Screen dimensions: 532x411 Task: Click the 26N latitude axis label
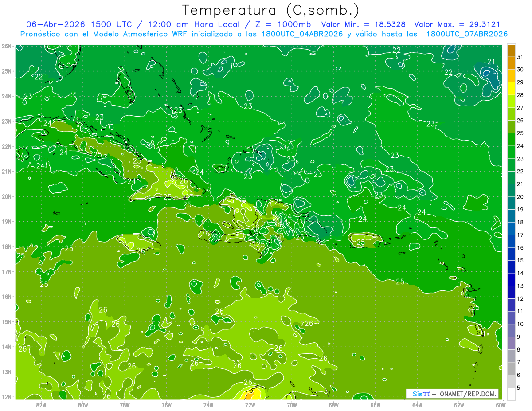(6, 46)
